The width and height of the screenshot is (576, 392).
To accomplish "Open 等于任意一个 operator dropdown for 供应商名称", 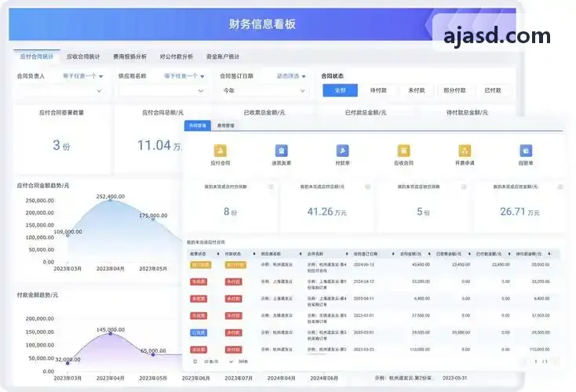I will coord(184,76).
